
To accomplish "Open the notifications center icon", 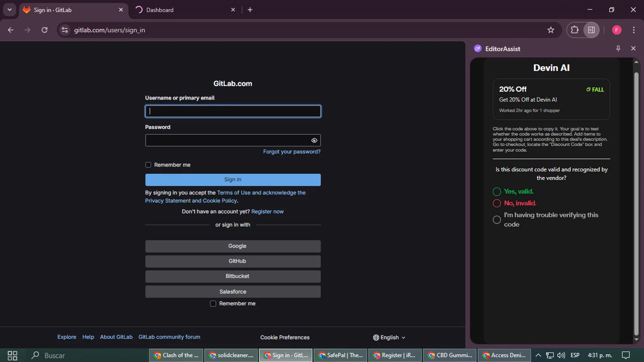I will (x=626, y=355).
